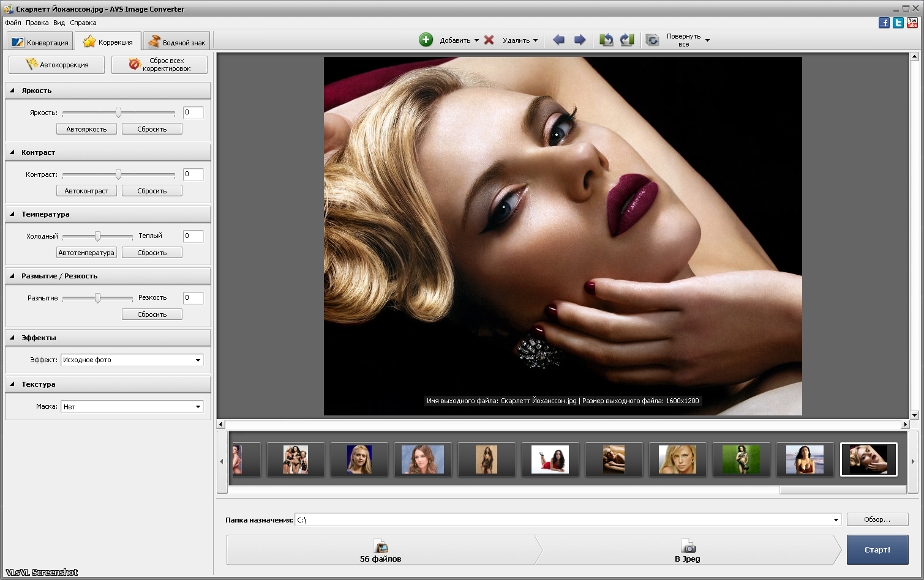Go to previous image with left arrow
The image size is (924, 580).
pos(558,40)
